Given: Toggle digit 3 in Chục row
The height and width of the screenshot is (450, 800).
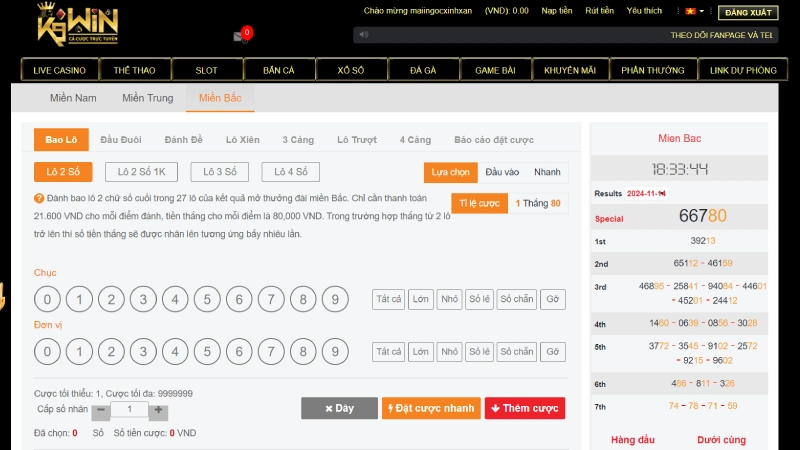Looking at the screenshot, I should pos(143,299).
